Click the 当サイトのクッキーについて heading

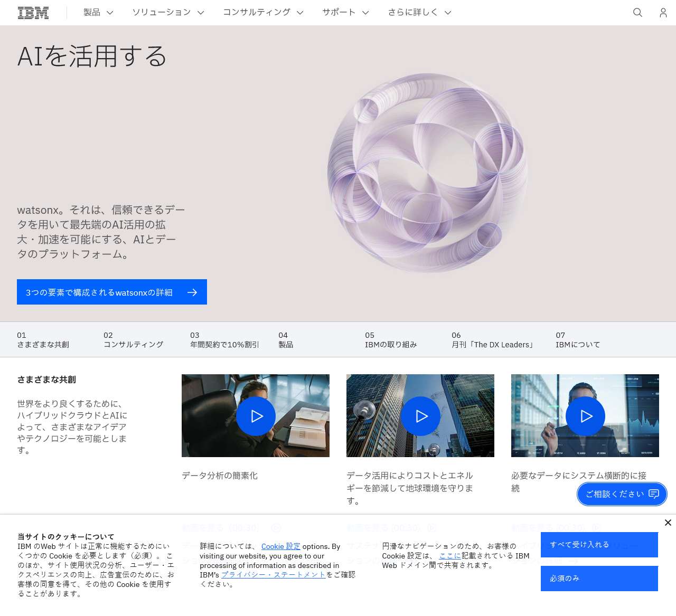pyautogui.click(x=66, y=537)
